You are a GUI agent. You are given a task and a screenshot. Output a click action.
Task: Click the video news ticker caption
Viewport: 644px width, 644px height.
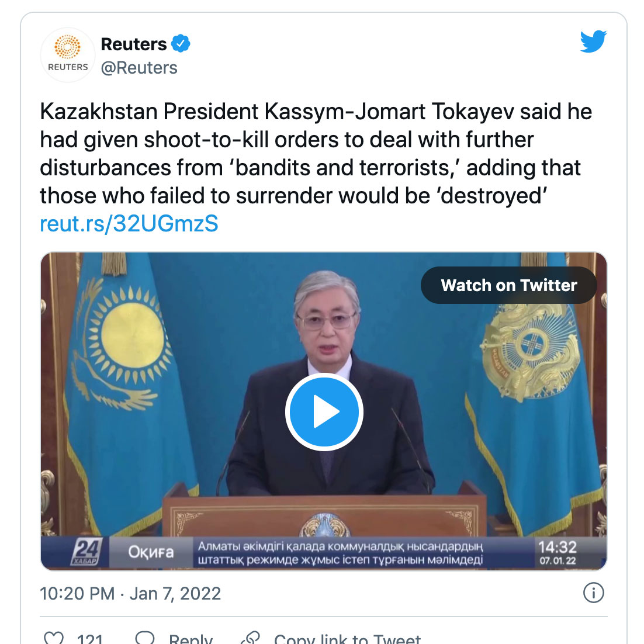(340, 553)
